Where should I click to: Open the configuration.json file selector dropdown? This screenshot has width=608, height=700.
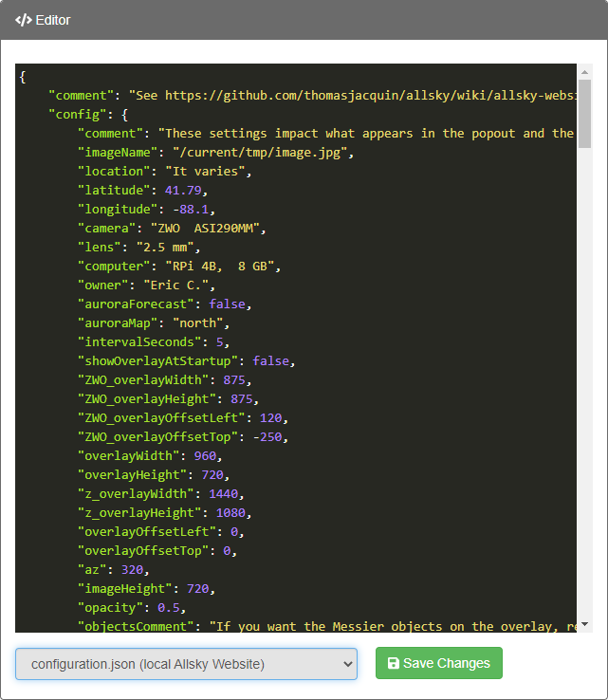pyautogui.click(x=186, y=664)
